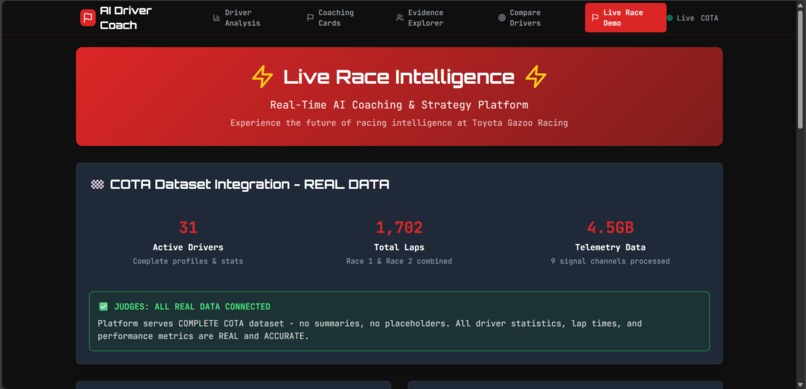Click the Platform serves COMPLETE COTA paragraph
806x389 pixels.
370,330
